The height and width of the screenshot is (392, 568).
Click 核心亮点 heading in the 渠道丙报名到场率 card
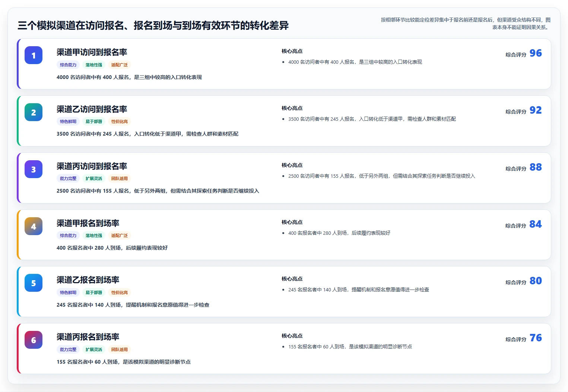click(x=292, y=336)
